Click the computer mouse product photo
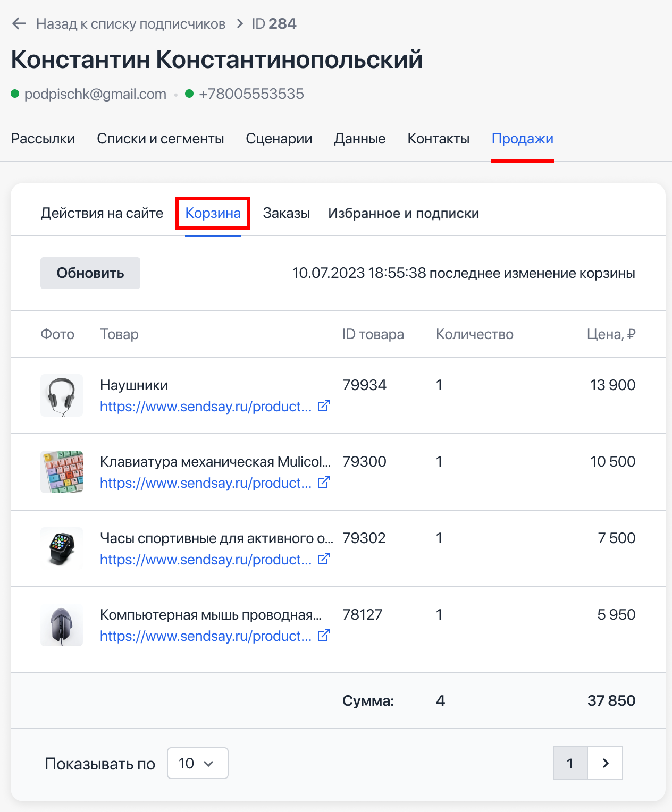This screenshot has width=672, height=812. [x=62, y=625]
